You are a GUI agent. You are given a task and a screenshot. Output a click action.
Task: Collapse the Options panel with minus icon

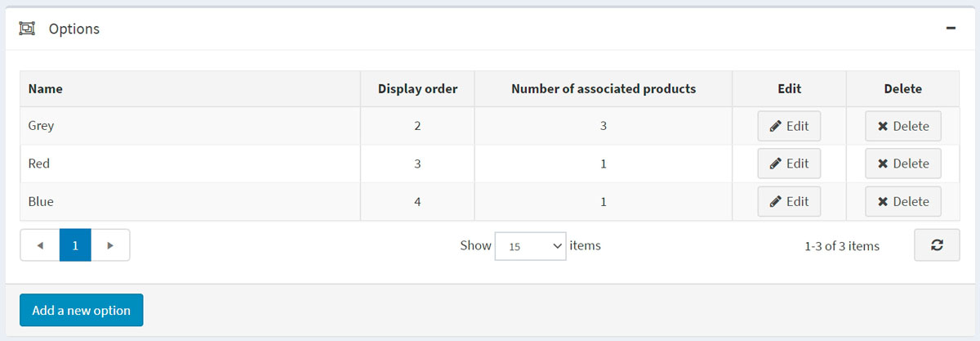point(951,28)
